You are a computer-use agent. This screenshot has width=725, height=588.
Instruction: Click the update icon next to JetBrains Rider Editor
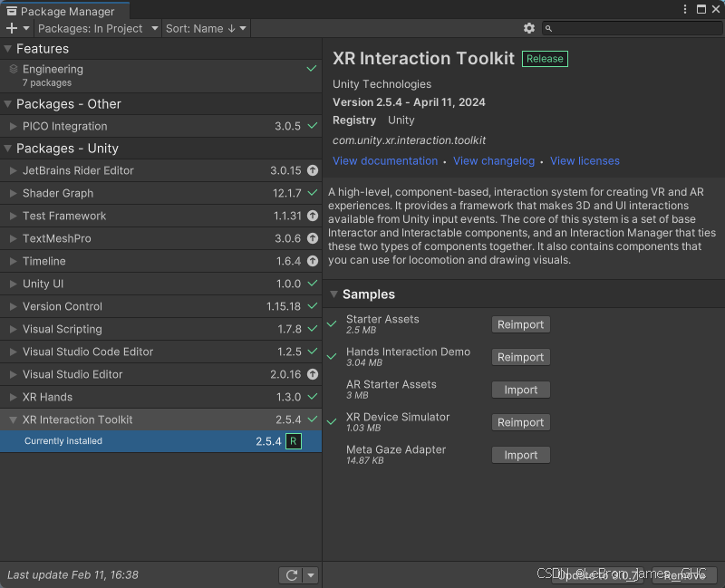[313, 170]
